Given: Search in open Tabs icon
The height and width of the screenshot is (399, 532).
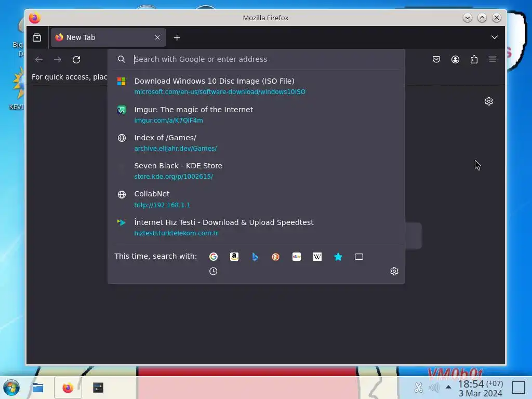Looking at the screenshot, I should click(358, 257).
